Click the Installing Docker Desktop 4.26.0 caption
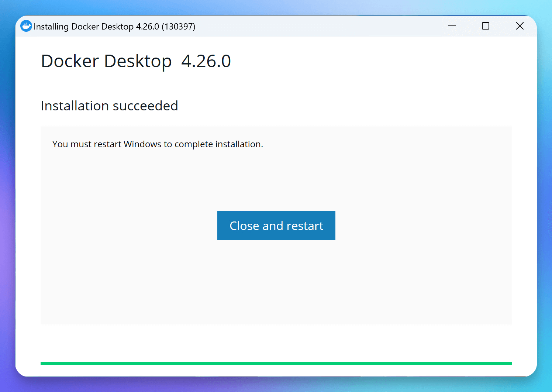The height and width of the screenshot is (392, 552). click(114, 26)
